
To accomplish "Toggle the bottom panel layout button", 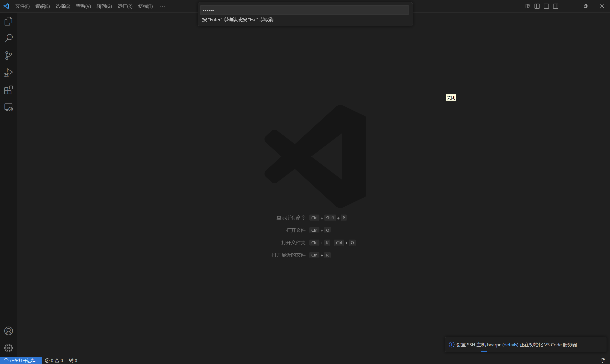I will (x=546, y=6).
